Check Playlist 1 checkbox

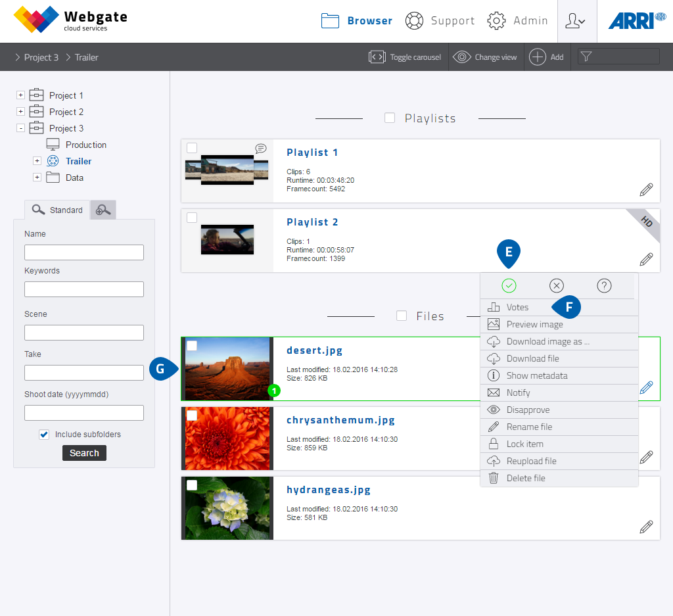pos(192,148)
